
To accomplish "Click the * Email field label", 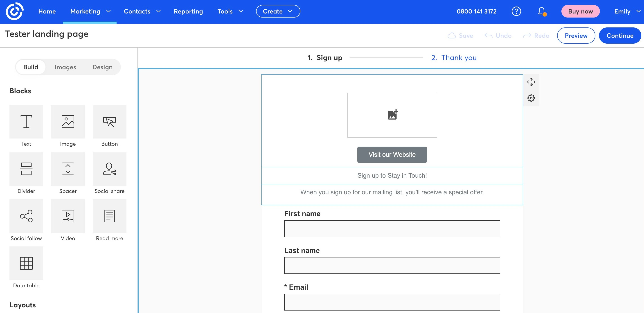I will tap(296, 287).
